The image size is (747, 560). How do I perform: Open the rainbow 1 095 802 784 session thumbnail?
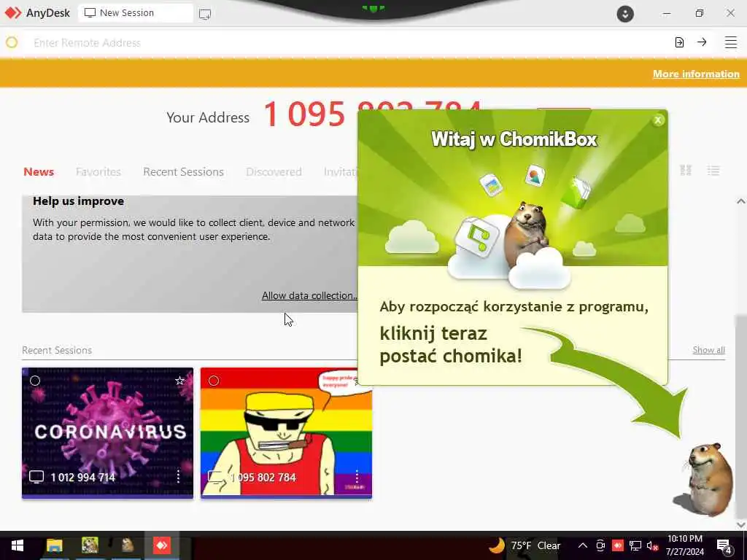click(286, 432)
